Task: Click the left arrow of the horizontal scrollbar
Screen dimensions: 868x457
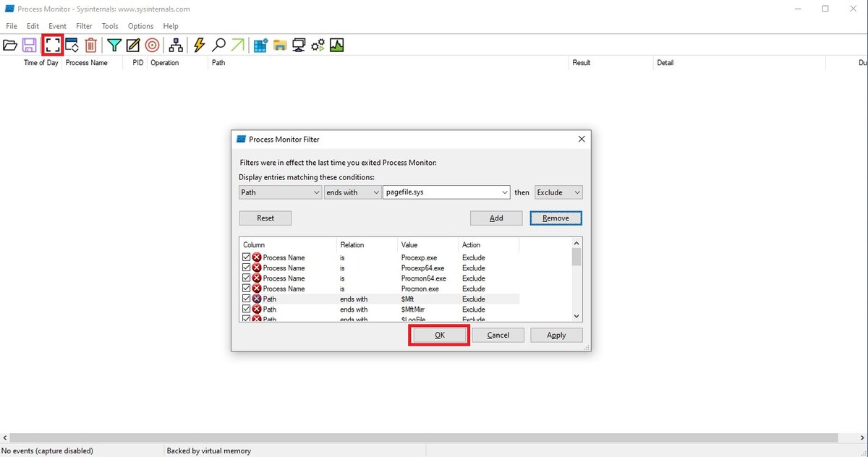Action: [x=5, y=438]
